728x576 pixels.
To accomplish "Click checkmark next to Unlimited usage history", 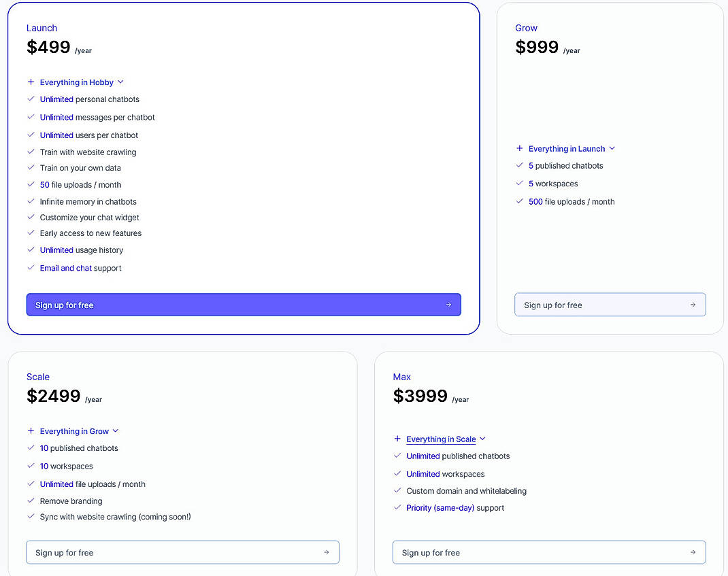I will point(31,250).
